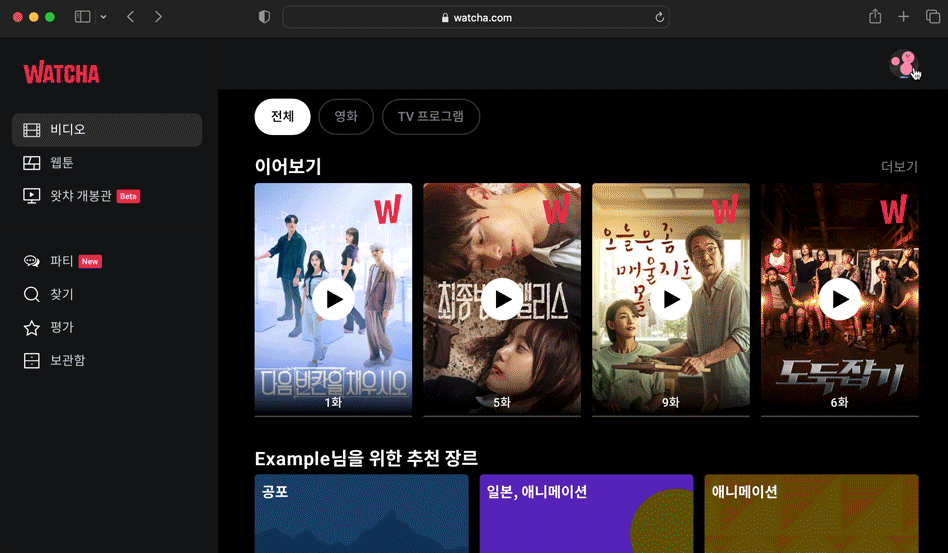The image size is (948, 553).
Task: Select the TV 프로그램 filter tab
Action: point(430,117)
